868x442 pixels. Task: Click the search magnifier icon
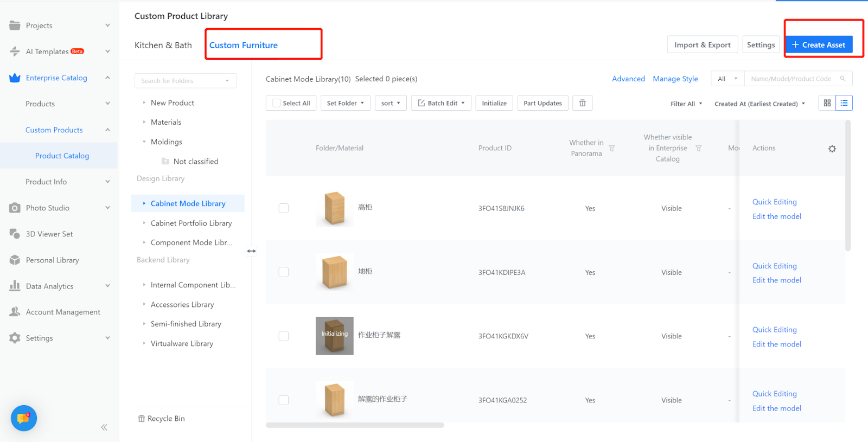pyautogui.click(x=843, y=79)
